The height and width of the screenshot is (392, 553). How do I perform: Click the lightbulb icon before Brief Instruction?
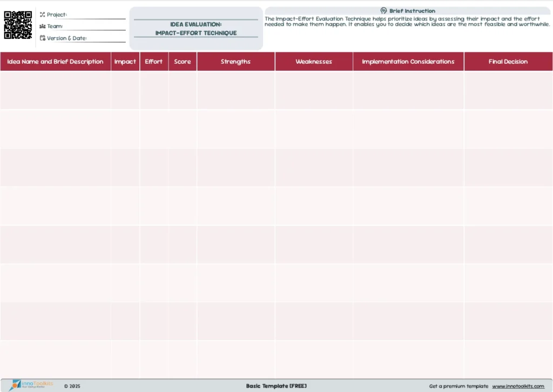[383, 11]
